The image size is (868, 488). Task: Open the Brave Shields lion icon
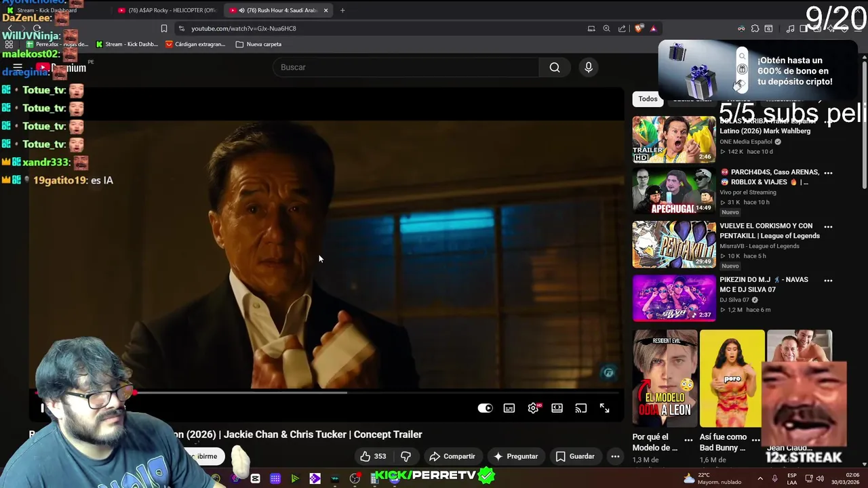click(638, 28)
